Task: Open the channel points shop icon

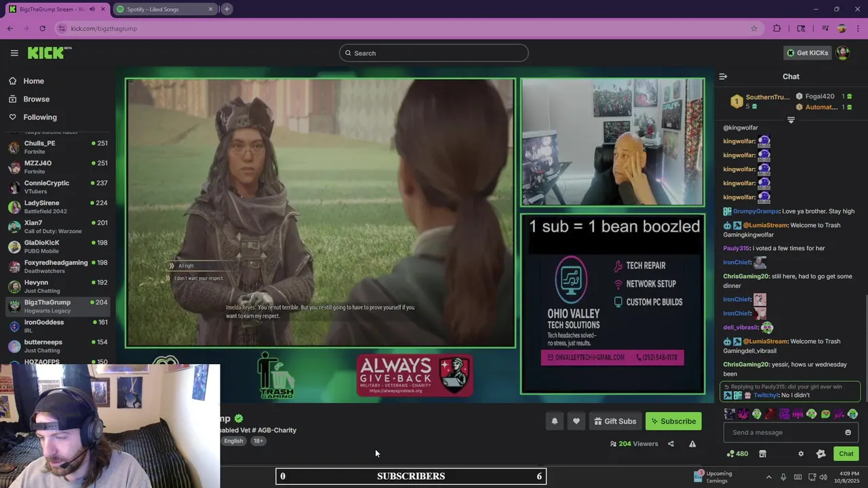Action: (x=762, y=453)
